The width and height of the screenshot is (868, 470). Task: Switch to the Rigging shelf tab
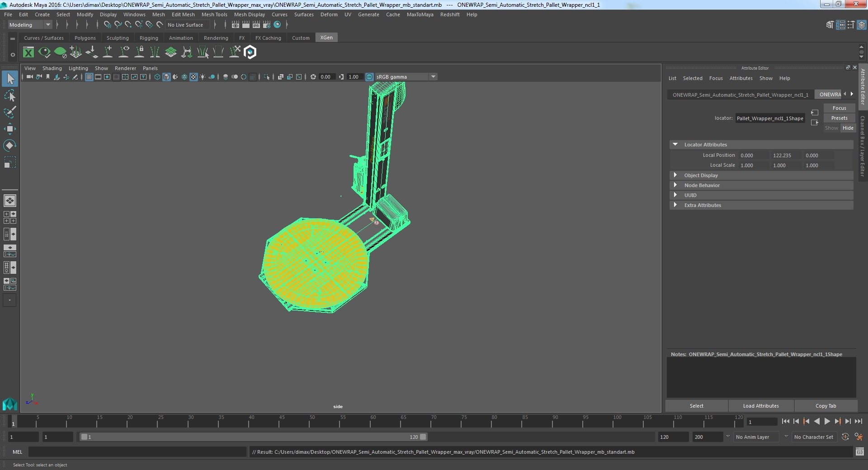pos(149,38)
